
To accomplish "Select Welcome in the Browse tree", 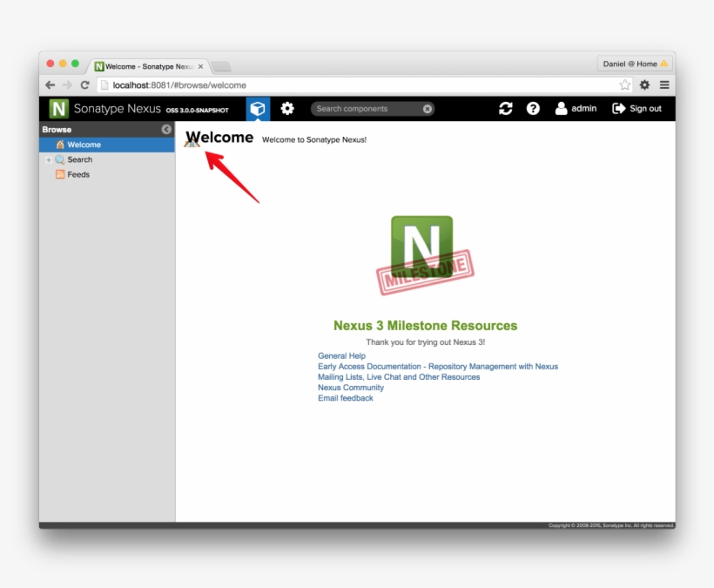I will 84,145.
